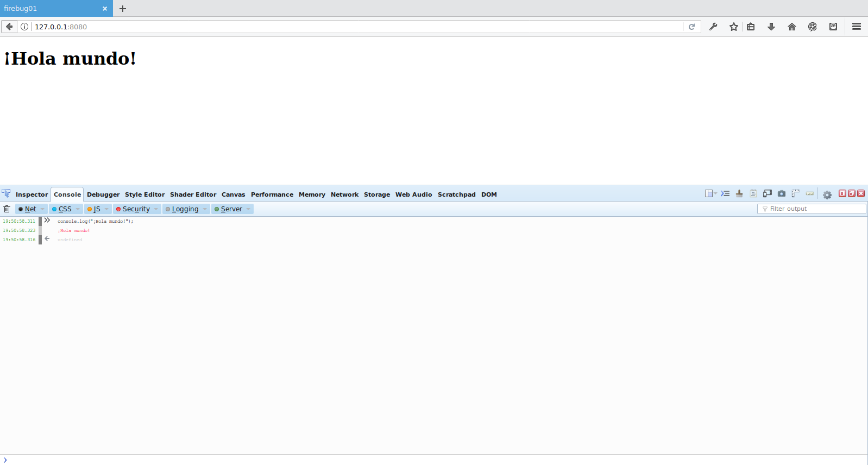868x465 pixels.
Task: Open the Memory tab
Action: click(x=312, y=194)
